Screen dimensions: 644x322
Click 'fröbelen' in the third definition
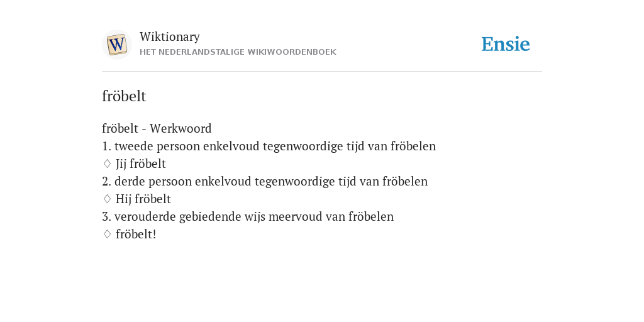pyautogui.click(x=371, y=217)
